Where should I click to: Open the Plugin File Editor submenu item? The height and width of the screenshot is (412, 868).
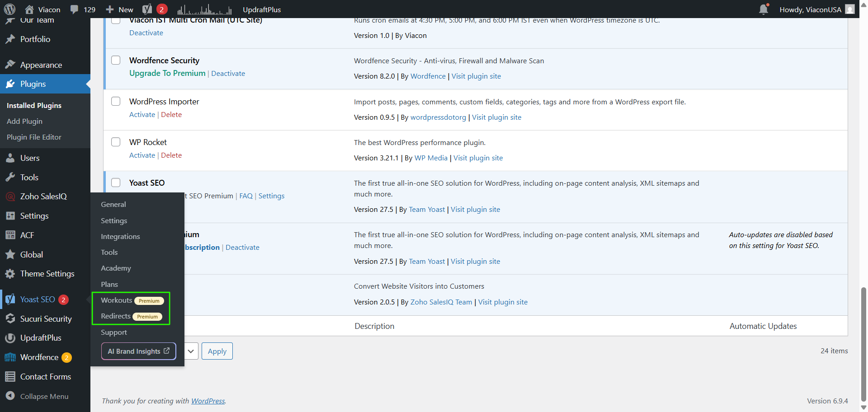tap(34, 137)
